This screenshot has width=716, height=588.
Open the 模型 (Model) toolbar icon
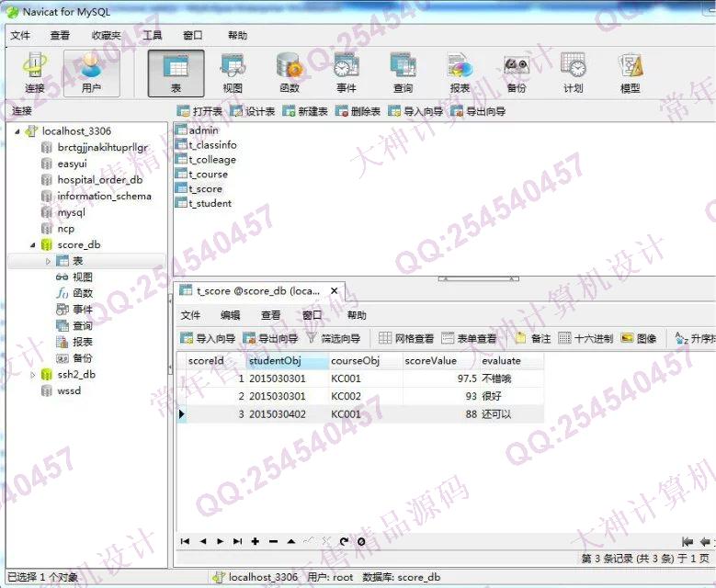631,73
